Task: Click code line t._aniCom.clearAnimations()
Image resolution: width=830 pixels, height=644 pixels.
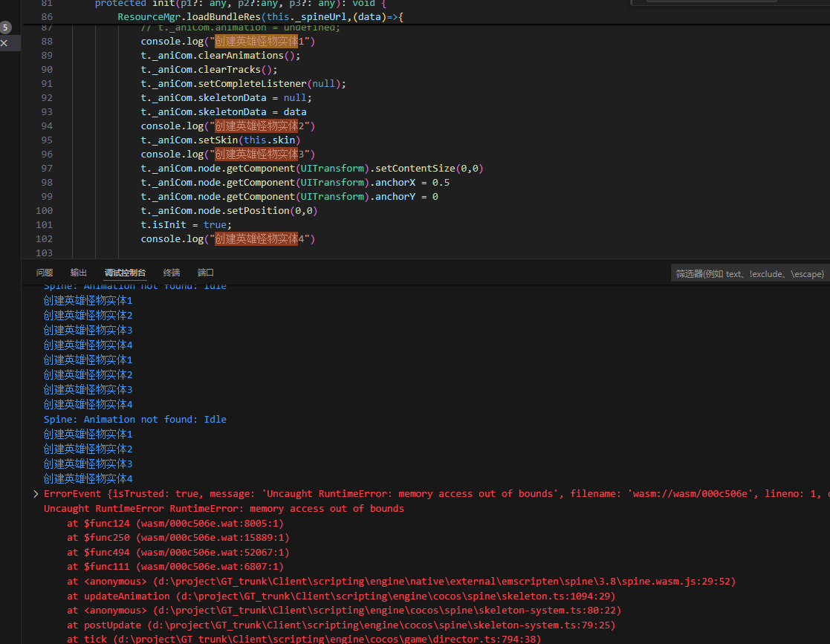Action: coord(220,56)
